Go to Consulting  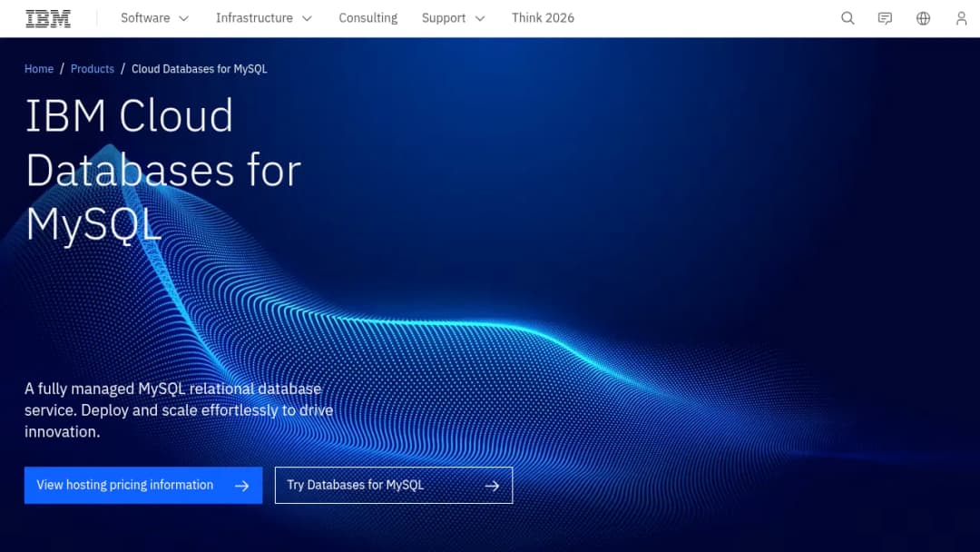click(368, 18)
